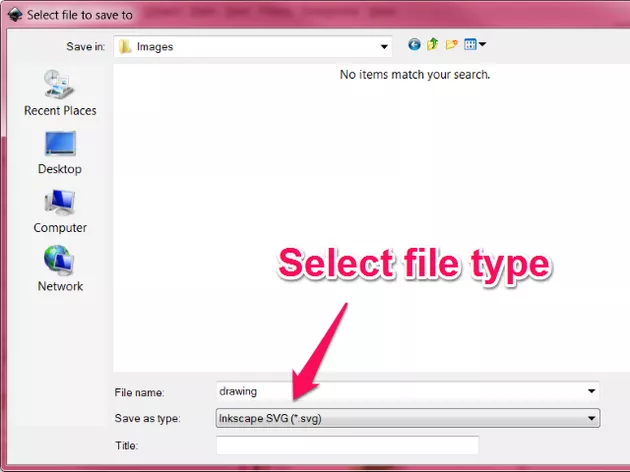
Task: Create a new folder
Action: [x=451, y=45]
